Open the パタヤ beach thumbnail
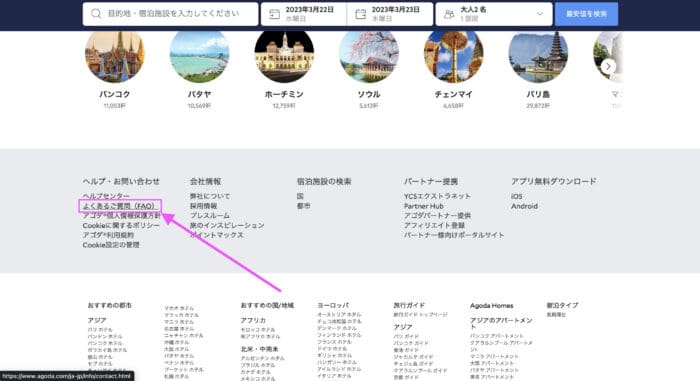The image size is (700, 381). 200,56
